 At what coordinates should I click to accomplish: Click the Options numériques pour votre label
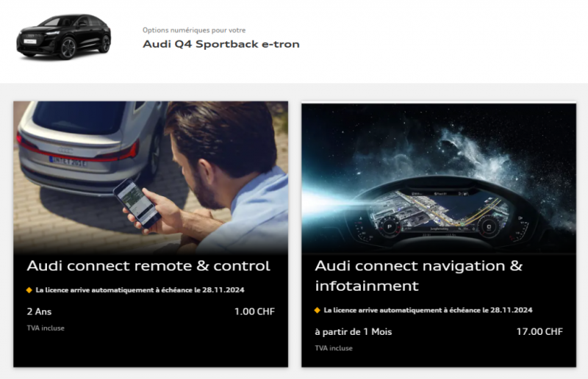(x=194, y=30)
